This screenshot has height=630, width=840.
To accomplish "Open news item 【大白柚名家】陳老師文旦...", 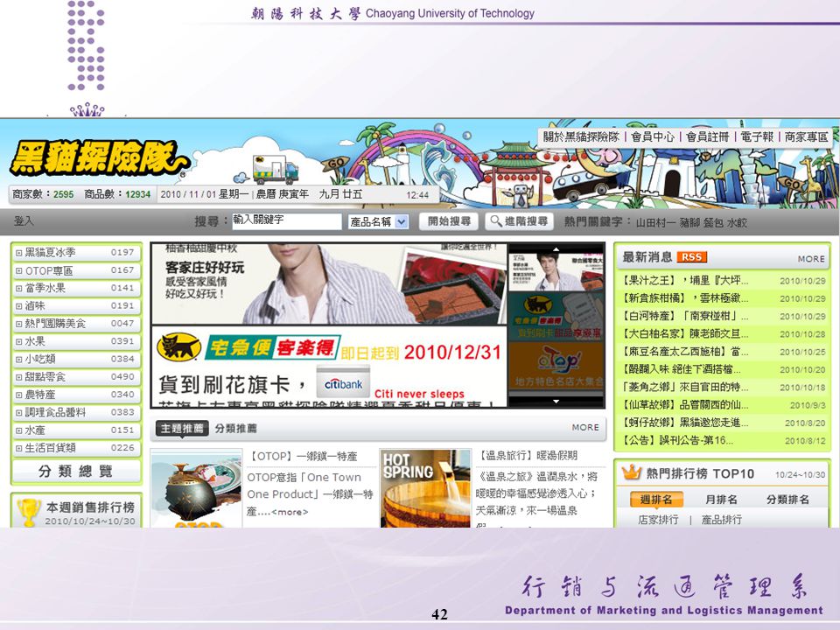I will point(684,333).
